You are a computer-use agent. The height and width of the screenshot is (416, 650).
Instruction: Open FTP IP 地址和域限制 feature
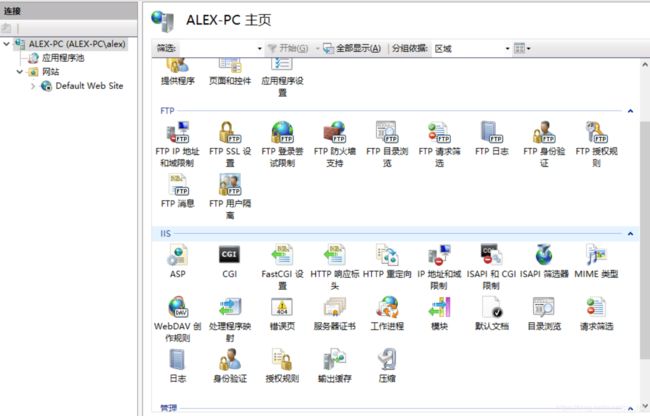pos(177,144)
